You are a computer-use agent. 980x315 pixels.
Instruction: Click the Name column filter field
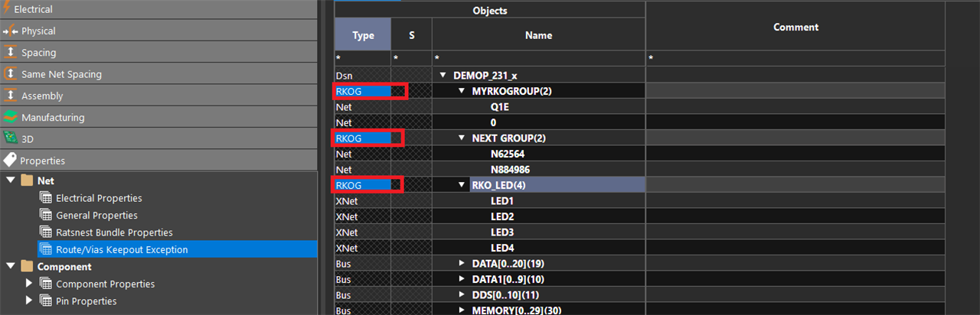(538, 58)
